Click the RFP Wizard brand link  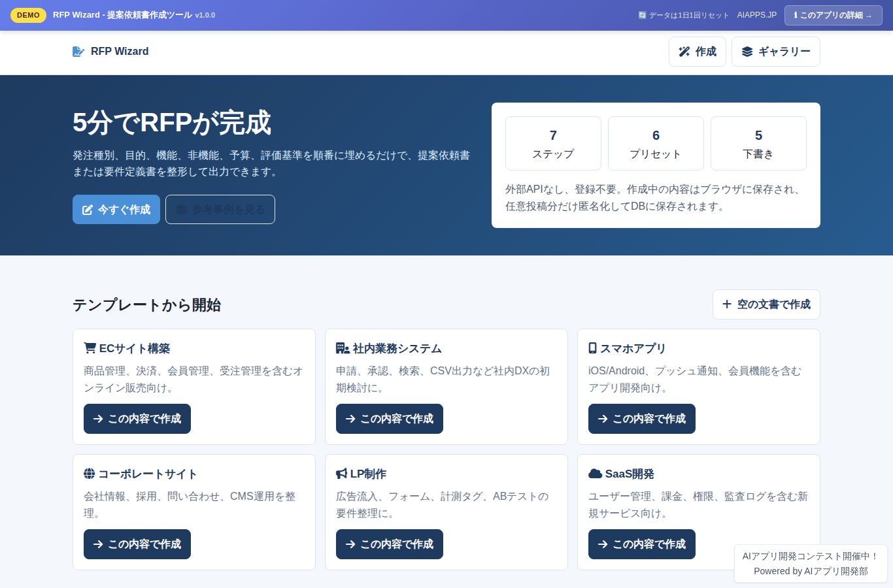110,52
